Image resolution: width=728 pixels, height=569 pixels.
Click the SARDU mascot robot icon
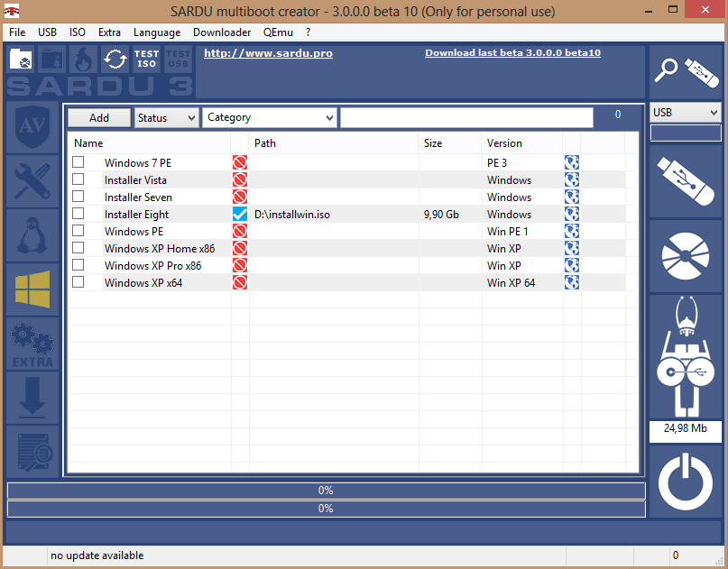pyautogui.click(x=686, y=356)
